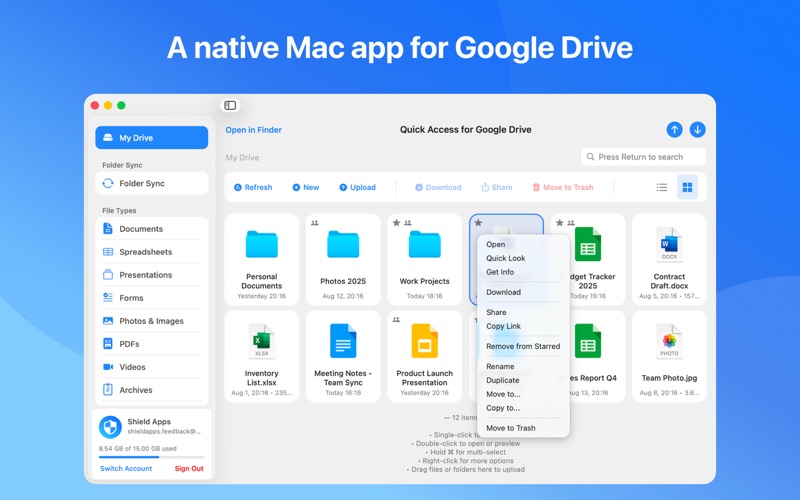Filter by Presentations file type
The image size is (800, 500).
coord(152,274)
